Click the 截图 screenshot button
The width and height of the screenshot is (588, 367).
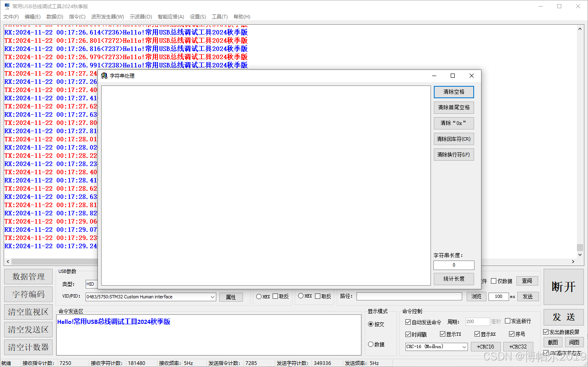tap(553, 342)
